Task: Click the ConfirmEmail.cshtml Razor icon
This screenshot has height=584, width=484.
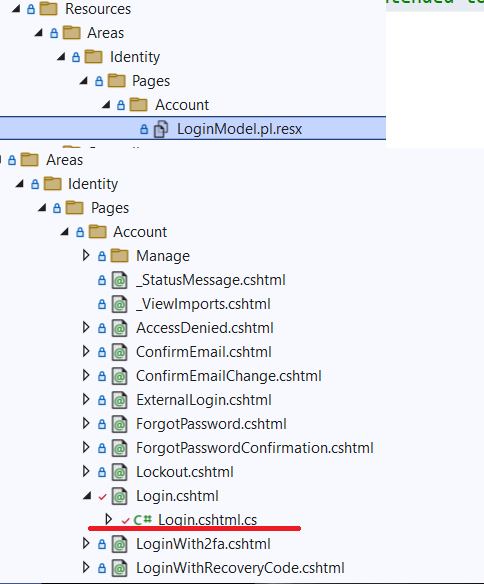Action: 120,352
